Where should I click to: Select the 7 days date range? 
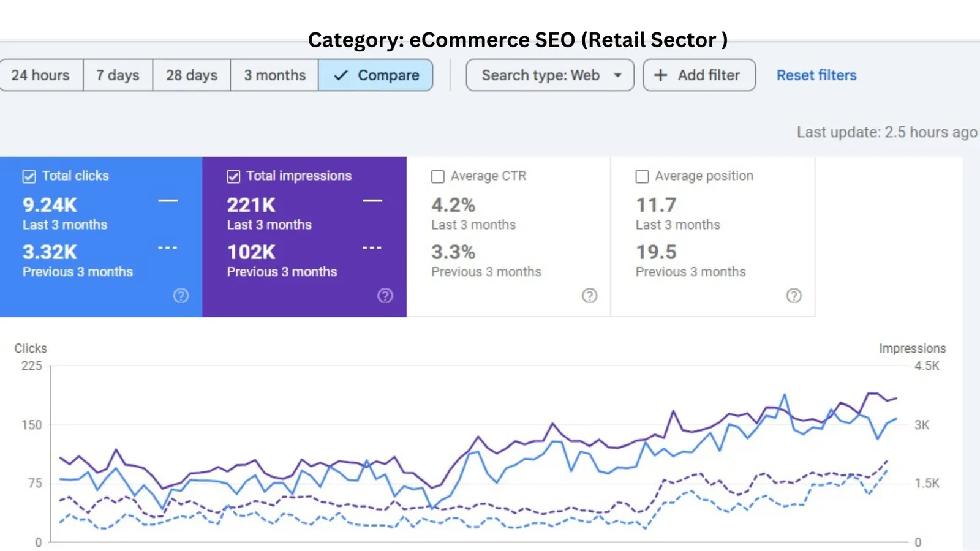pos(118,75)
